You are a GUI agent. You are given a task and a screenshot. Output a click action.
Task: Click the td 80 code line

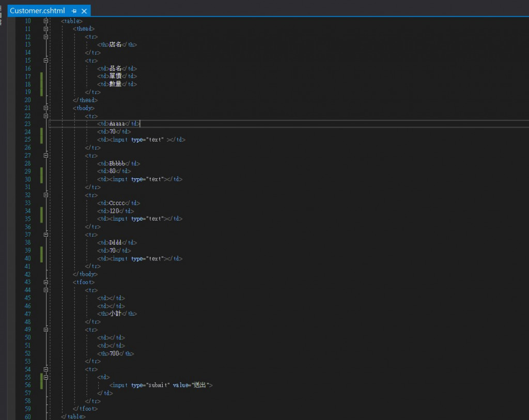[114, 172]
